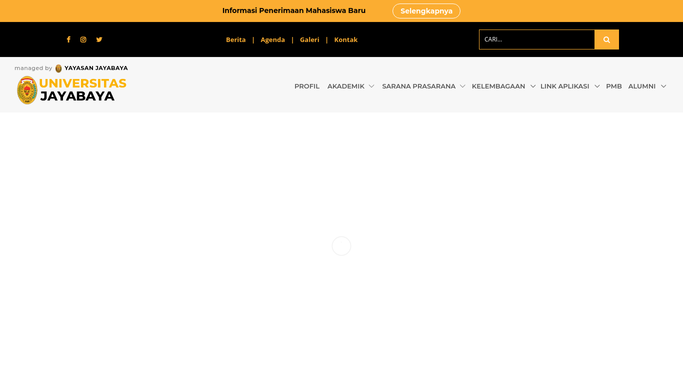The height and width of the screenshot is (384, 683).
Task: Click 'Informasi Penerimaan Mahasiswa Baru' text
Action: pos(294,11)
